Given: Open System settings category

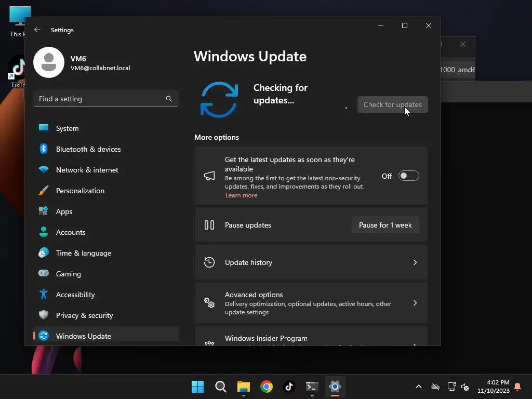Looking at the screenshot, I should pyautogui.click(x=106, y=128).
